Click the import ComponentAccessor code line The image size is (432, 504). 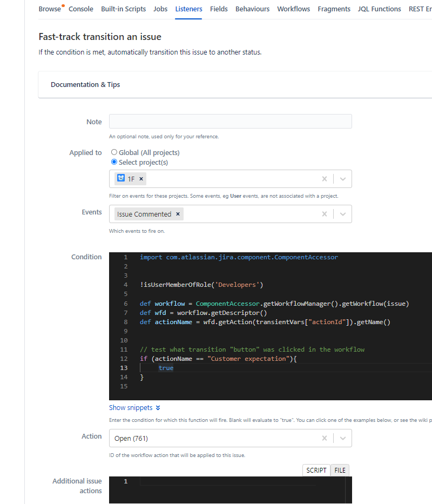(239, 257)
